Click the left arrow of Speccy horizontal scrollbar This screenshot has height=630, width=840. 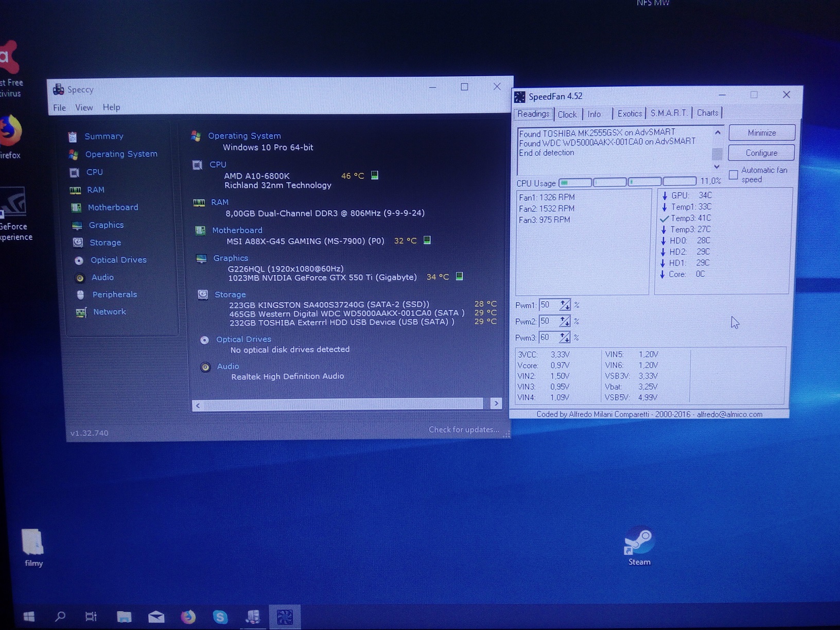[198, 406]
